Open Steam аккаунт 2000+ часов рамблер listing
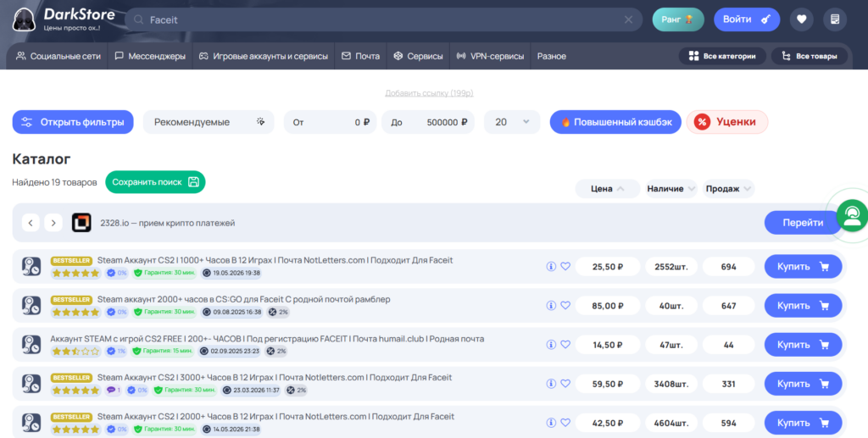This screenshot has height=438, width=868. (x=243, y=299)
